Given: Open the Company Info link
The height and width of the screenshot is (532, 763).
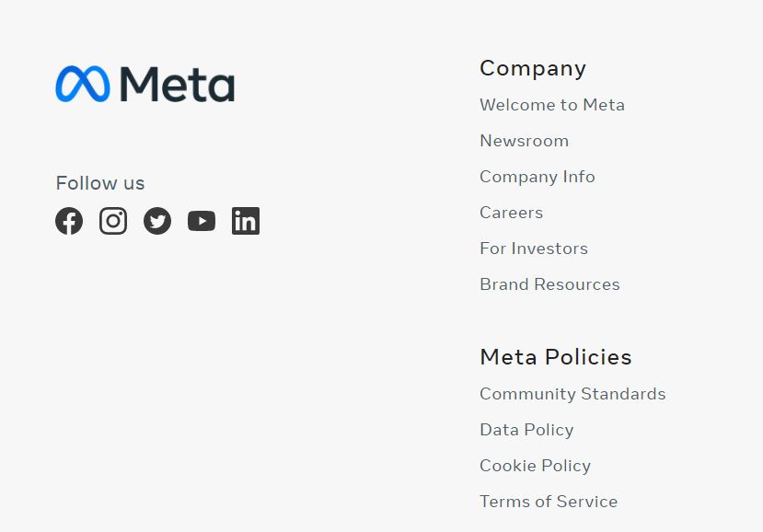Looking at the screenshot, I should coord(538,177).
